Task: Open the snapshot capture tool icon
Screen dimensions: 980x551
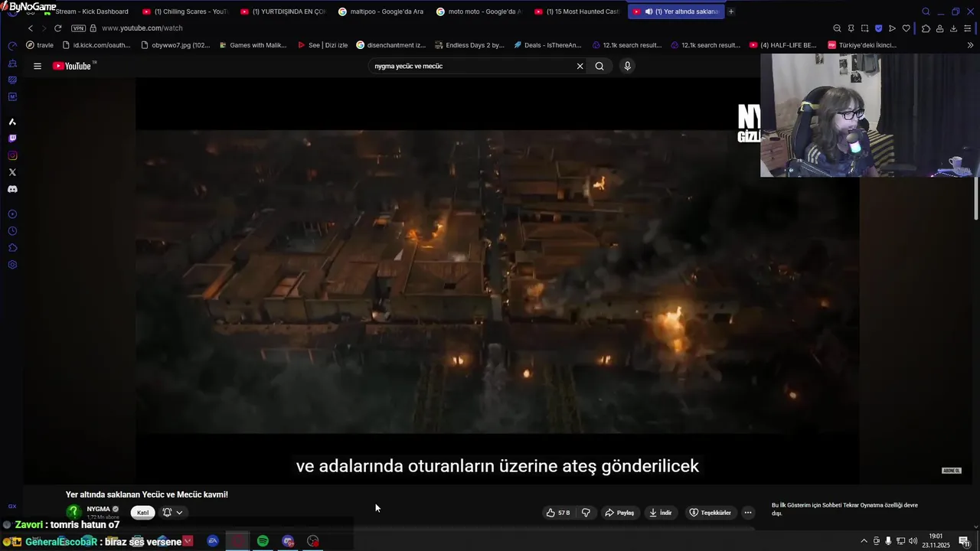Action: [864, 28]
